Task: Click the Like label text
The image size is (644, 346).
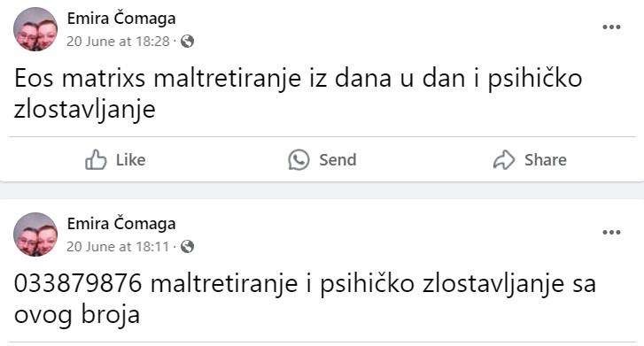Action: (x=130, y=159)
